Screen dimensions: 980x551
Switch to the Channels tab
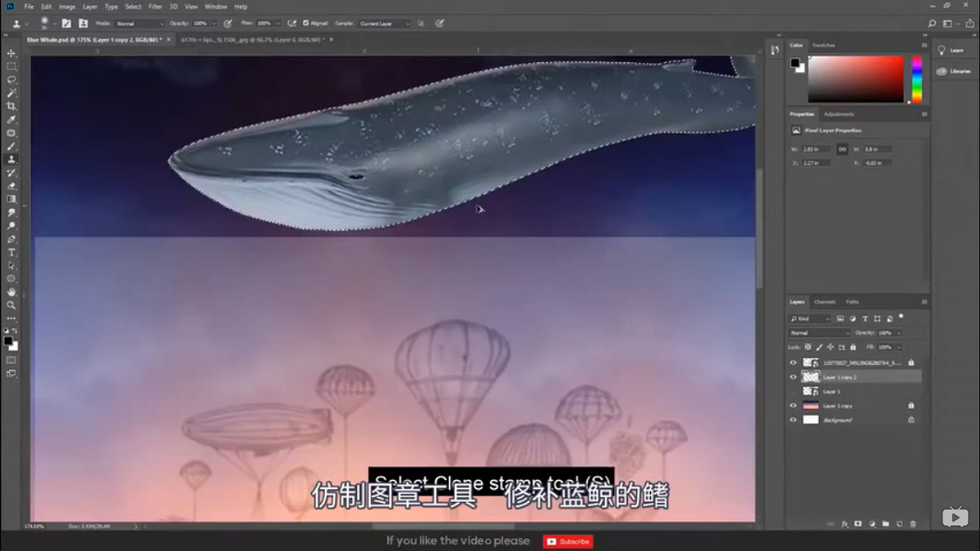click(x=826, y=301)
